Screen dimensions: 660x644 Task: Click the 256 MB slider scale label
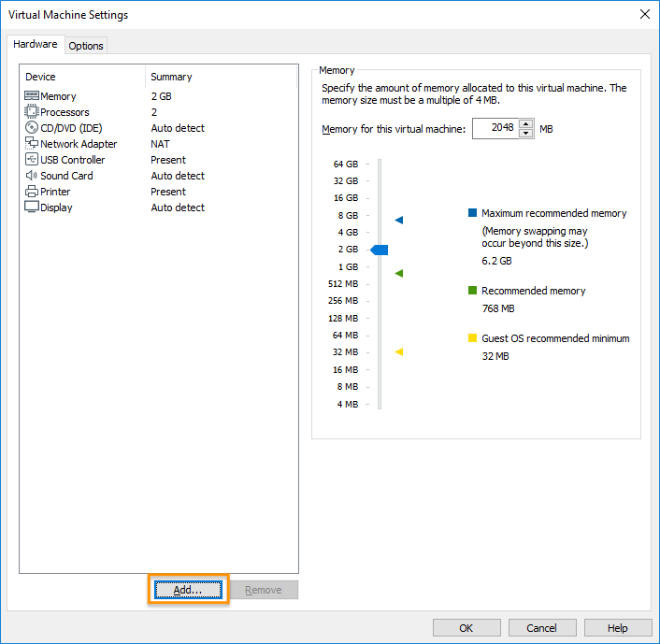[x=343, y=301]
